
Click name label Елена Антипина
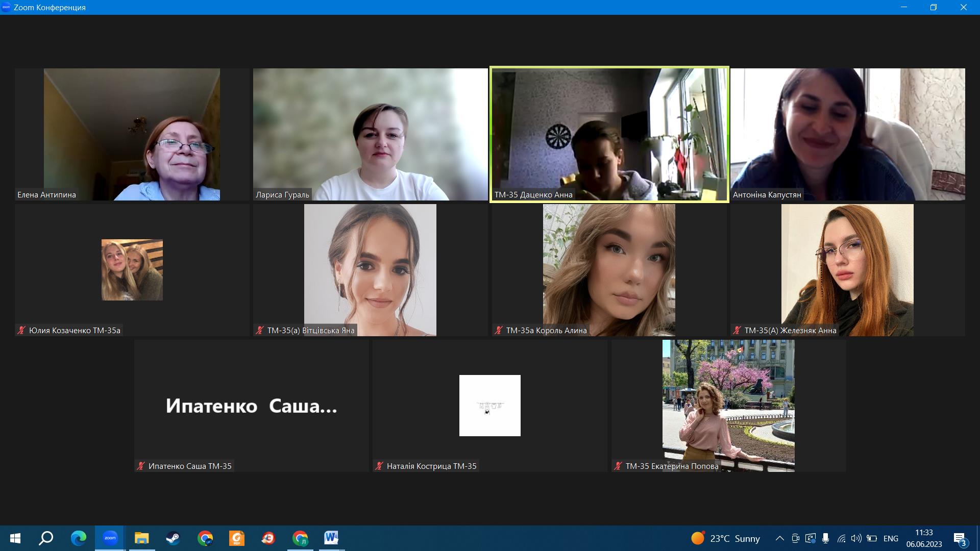(46, 194)
